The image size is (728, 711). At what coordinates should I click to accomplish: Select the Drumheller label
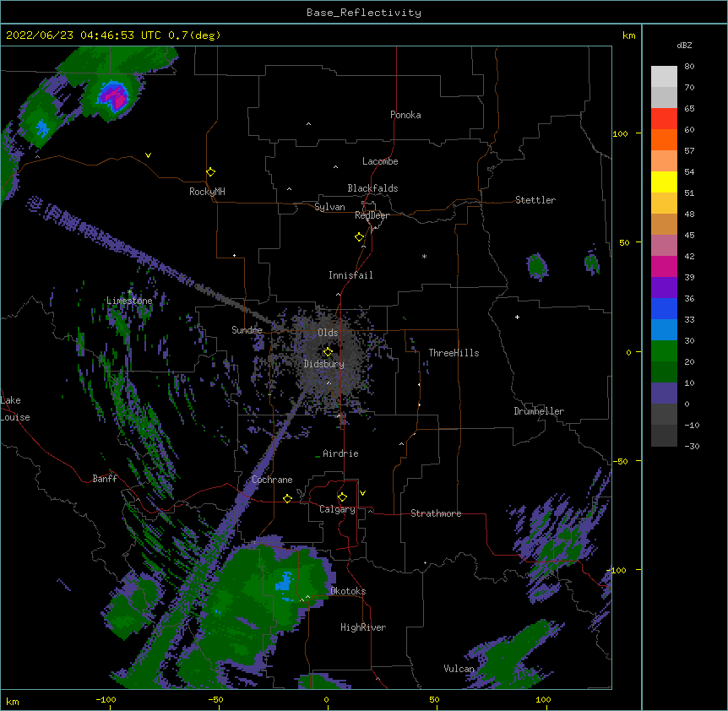pos(539,411)
